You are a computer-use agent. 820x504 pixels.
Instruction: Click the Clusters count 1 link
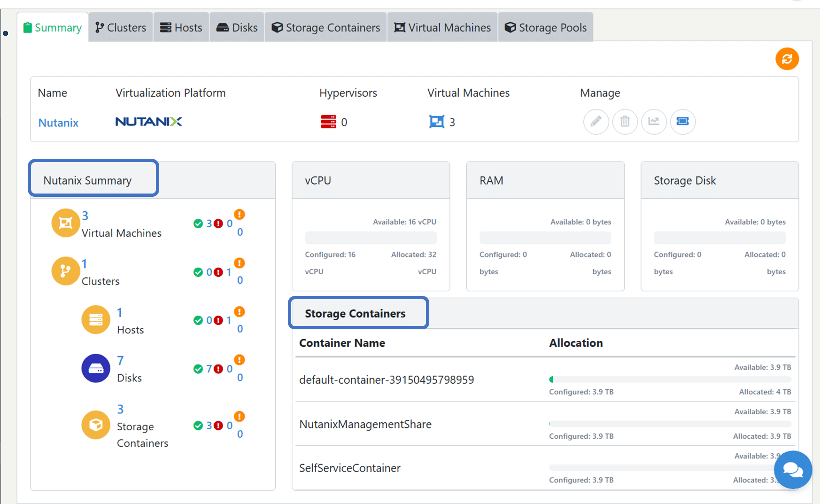pos(85,264)
